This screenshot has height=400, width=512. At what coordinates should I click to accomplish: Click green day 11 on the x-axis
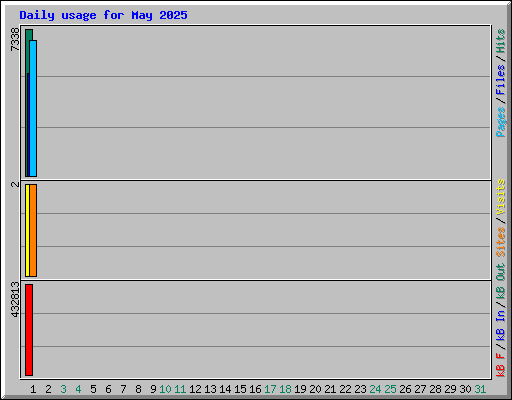180,389
